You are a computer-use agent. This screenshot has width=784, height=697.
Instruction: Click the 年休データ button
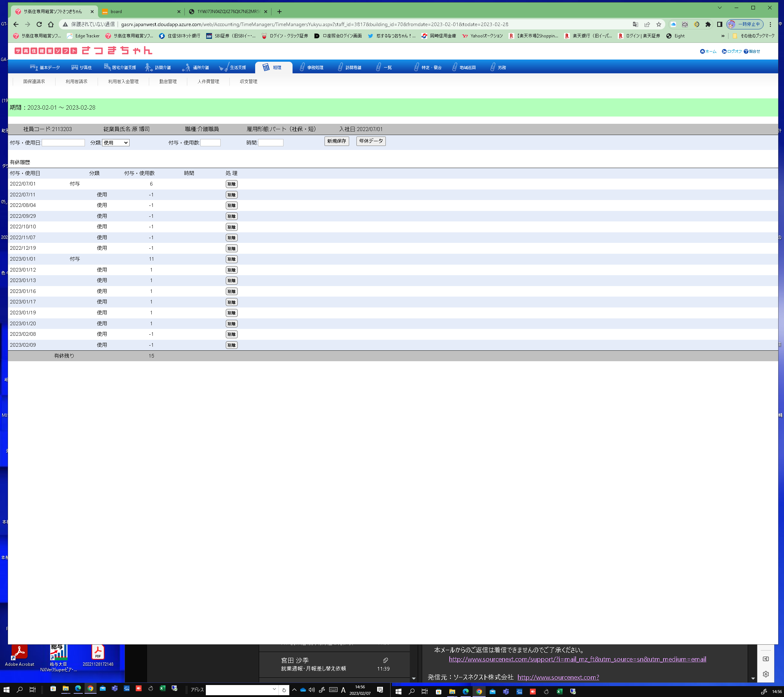coord(371,141)
